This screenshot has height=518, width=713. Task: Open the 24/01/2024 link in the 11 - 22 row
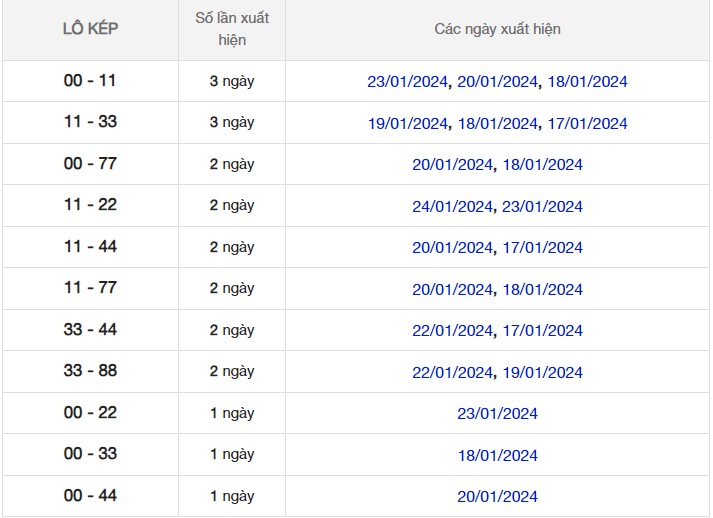pos(453,207)
